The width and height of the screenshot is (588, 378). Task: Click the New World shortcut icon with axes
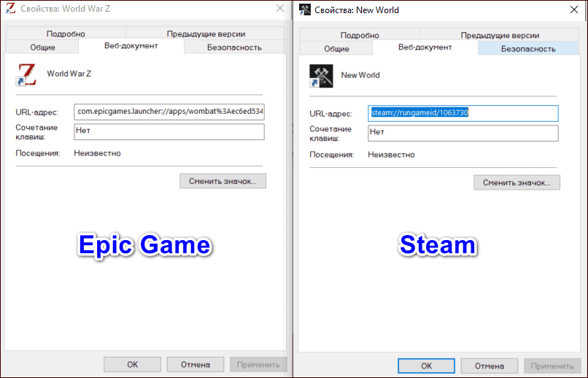320,76
